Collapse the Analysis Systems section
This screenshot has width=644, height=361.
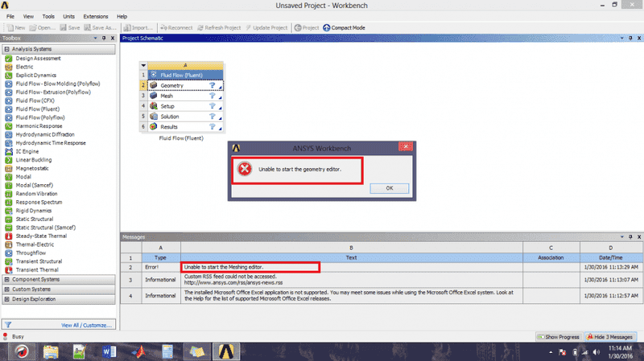pyautogui.click(x=7, y=49)
